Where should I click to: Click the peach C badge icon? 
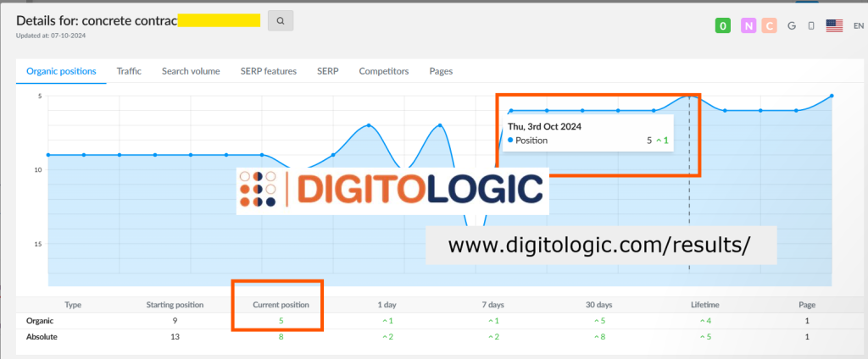click(769, 25)
